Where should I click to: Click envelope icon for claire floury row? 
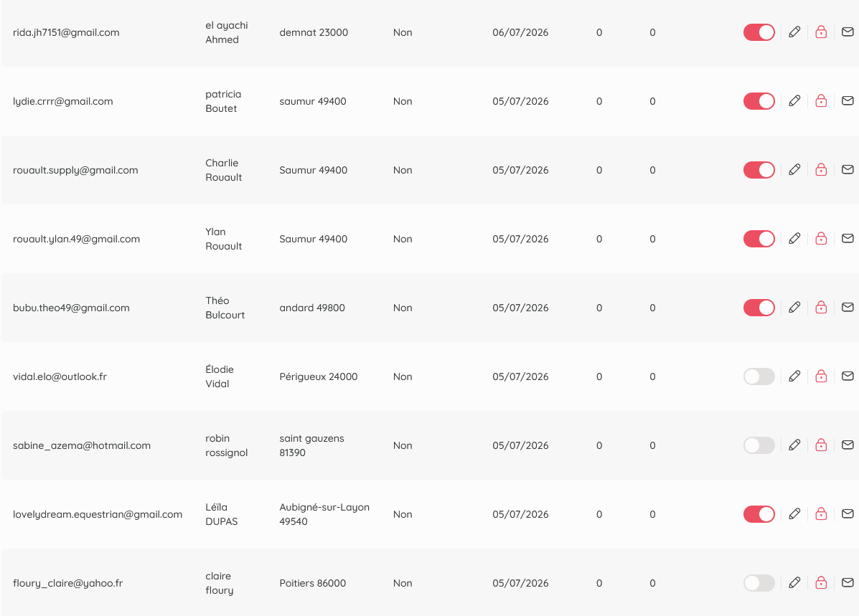(848, 582)
